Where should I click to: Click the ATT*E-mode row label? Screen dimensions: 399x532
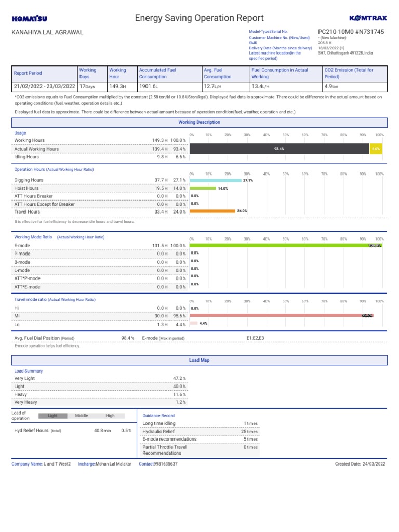click(x=27, y=287)
